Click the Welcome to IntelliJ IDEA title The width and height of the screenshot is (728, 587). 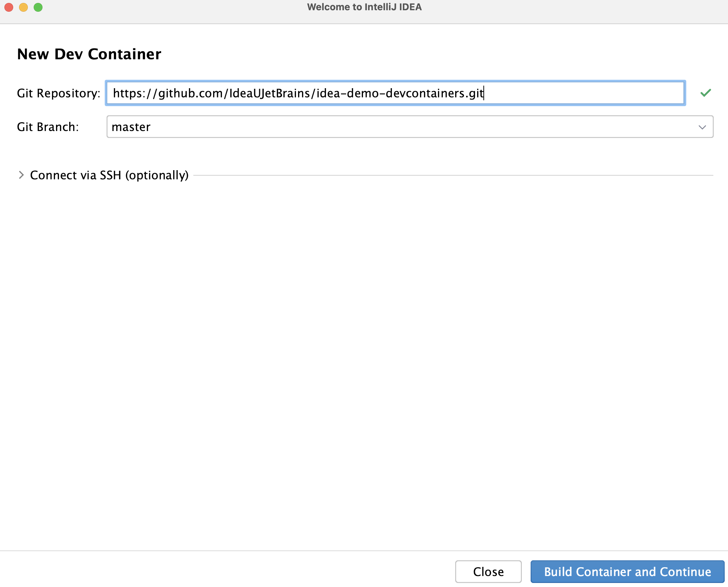pos(364,7)
